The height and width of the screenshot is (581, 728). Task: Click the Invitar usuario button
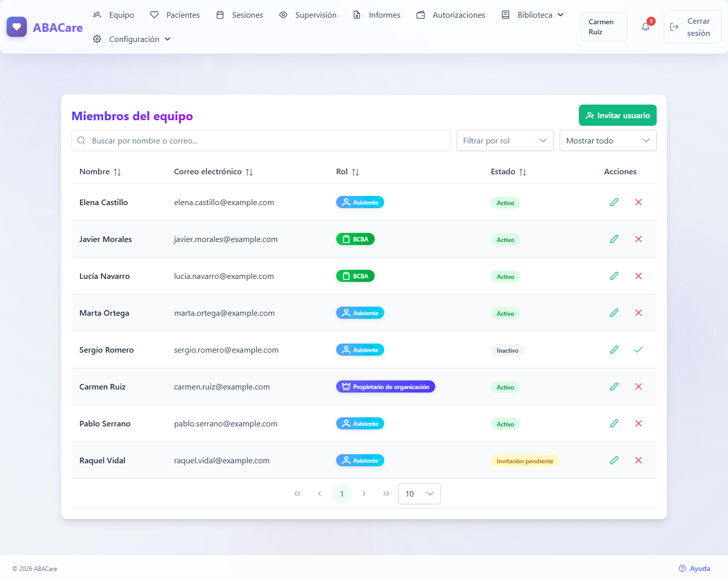(618, 115)
